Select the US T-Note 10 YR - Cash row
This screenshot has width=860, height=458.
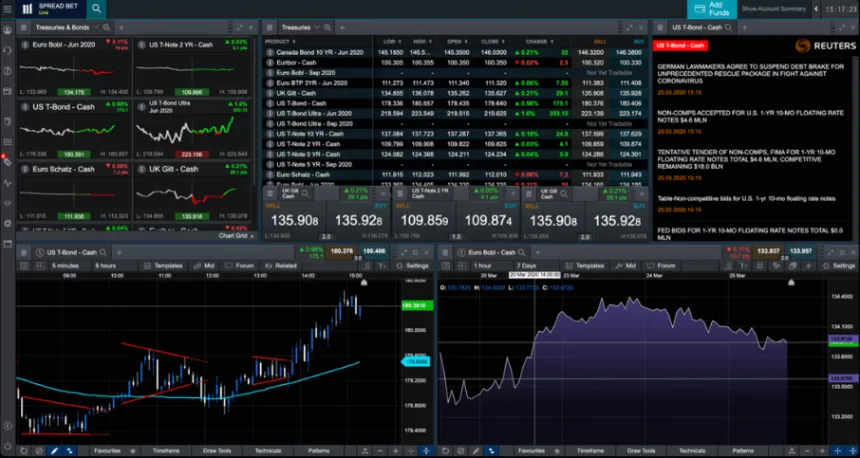pyautogui.click(x=455, y=134)
